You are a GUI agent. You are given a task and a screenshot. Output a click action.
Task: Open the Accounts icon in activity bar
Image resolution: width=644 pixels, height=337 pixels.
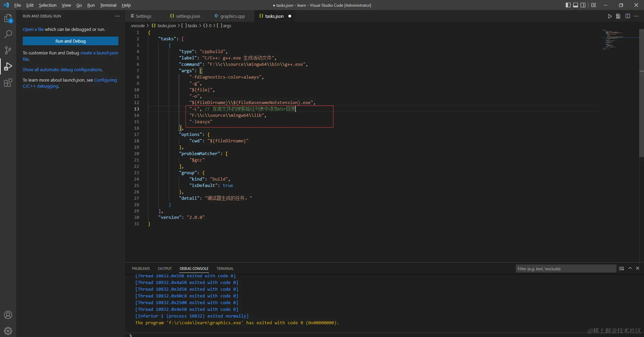(x=8, y=315)
